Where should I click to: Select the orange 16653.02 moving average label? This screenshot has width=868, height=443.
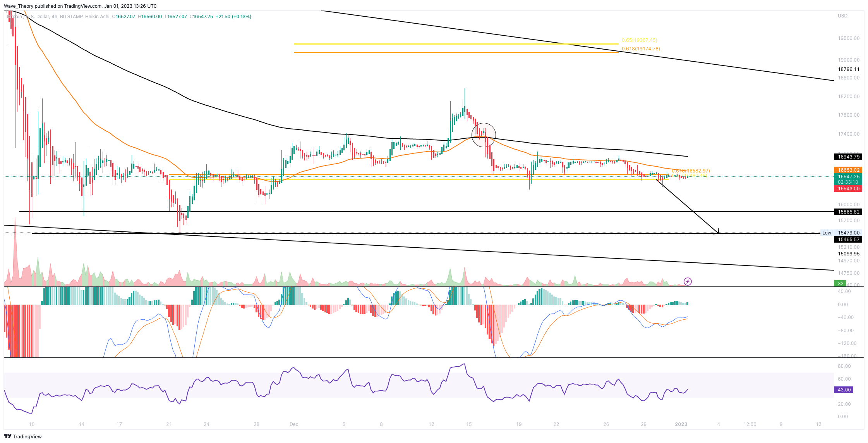click(848, 170)
